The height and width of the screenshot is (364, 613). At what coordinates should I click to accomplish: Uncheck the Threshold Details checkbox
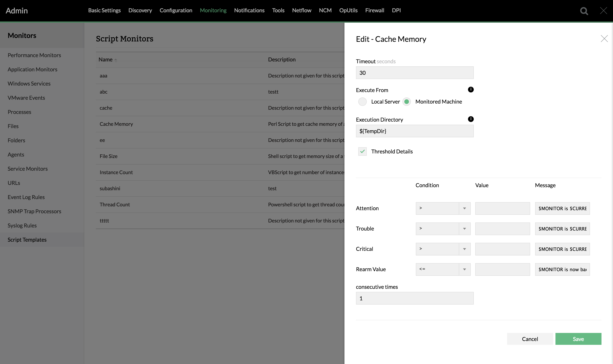[x=362, y=151]
